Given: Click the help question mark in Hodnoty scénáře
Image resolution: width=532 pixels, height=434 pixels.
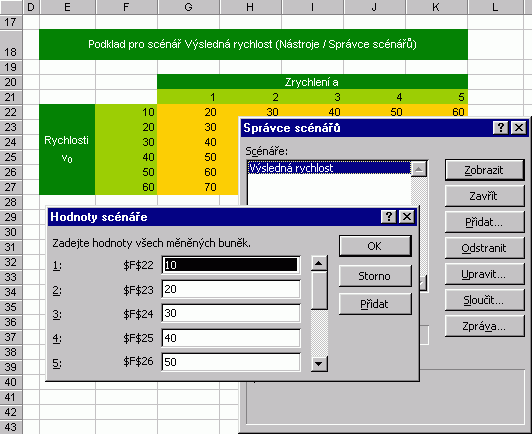Looking at the screenshot, I should pyautogui.click(x=389, y=216).
